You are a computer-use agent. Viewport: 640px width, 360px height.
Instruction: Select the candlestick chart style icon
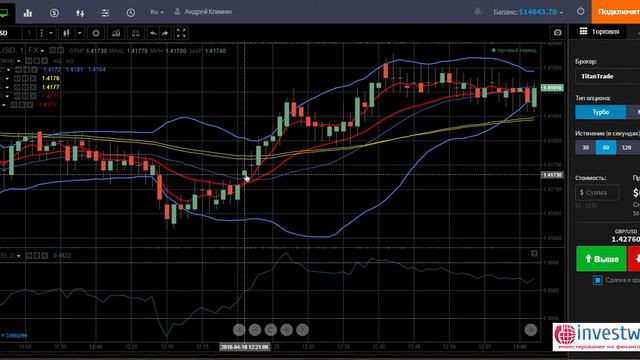click(67, 33)
